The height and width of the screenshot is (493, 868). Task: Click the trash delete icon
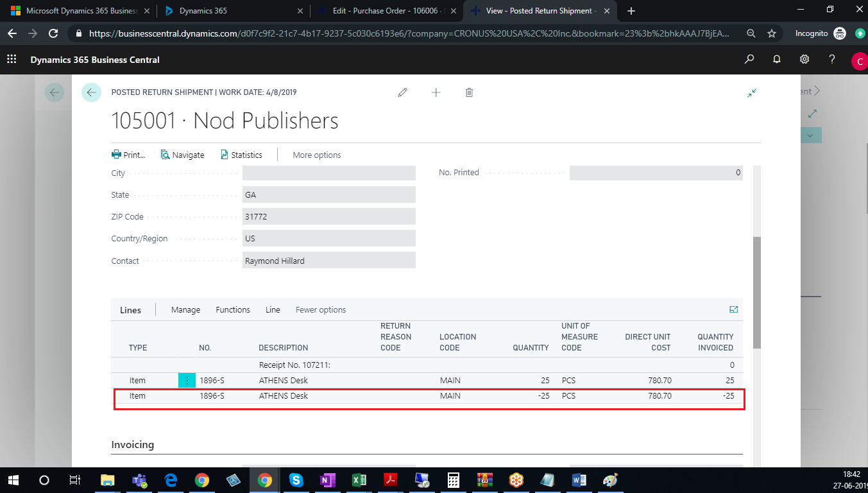[470, 92]
